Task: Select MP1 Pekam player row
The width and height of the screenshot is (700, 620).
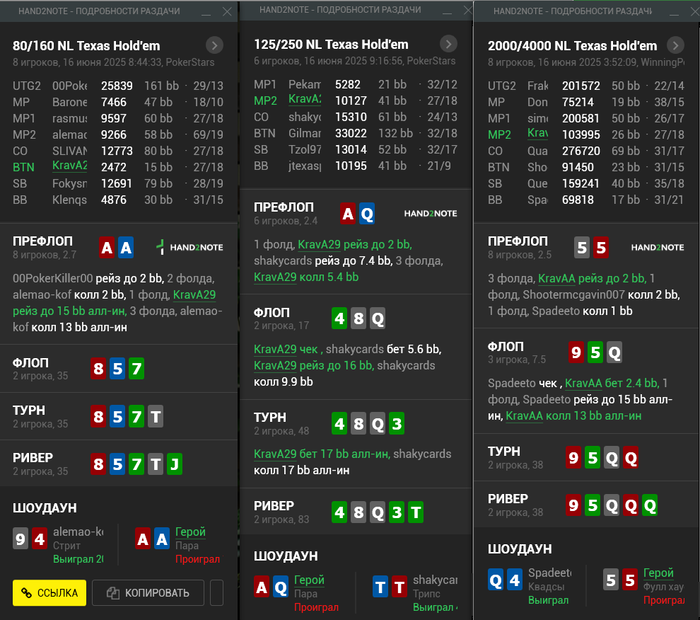Action: click(355, 84)
